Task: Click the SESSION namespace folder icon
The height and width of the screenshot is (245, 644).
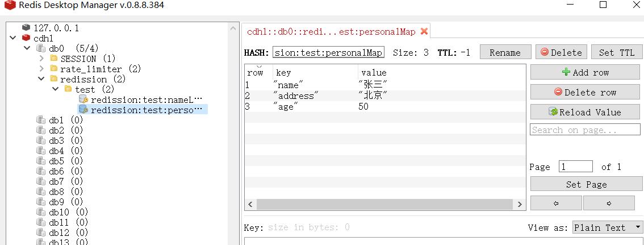Action: pyautogui.click(x=54, y=59)
